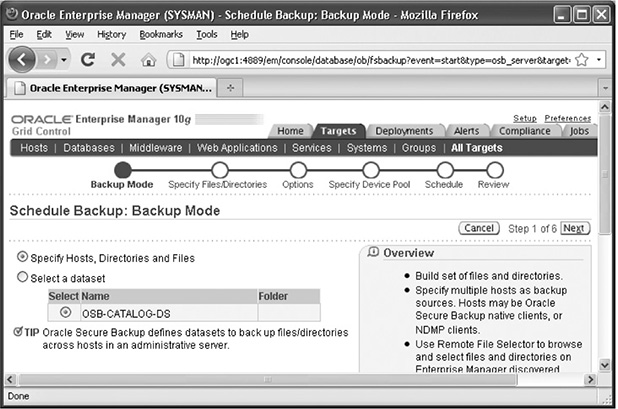Click the Cancel button

tap(479, 228)
